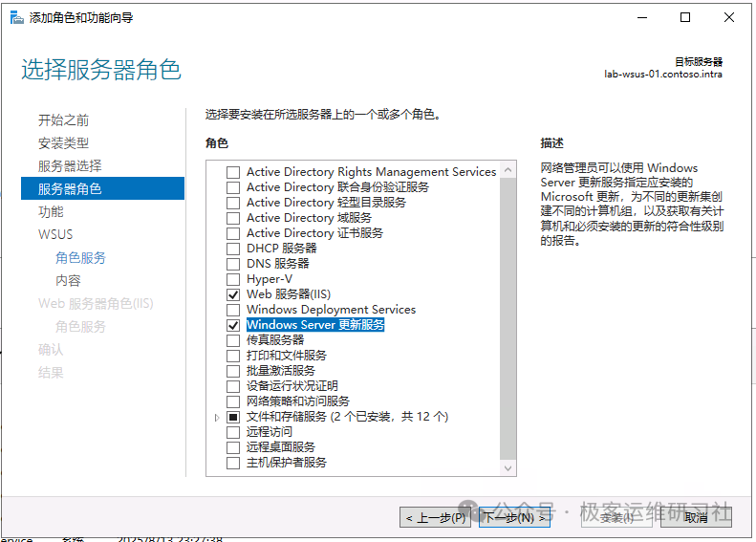
Task: Click the 取消 cancel button
Action: tap(696, 517)
